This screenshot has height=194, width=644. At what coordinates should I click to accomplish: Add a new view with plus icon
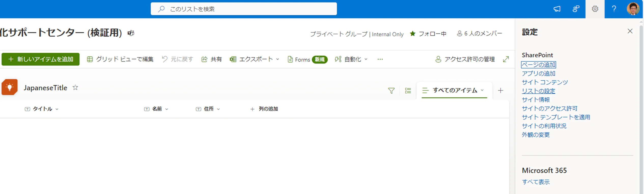coord(500,91)
